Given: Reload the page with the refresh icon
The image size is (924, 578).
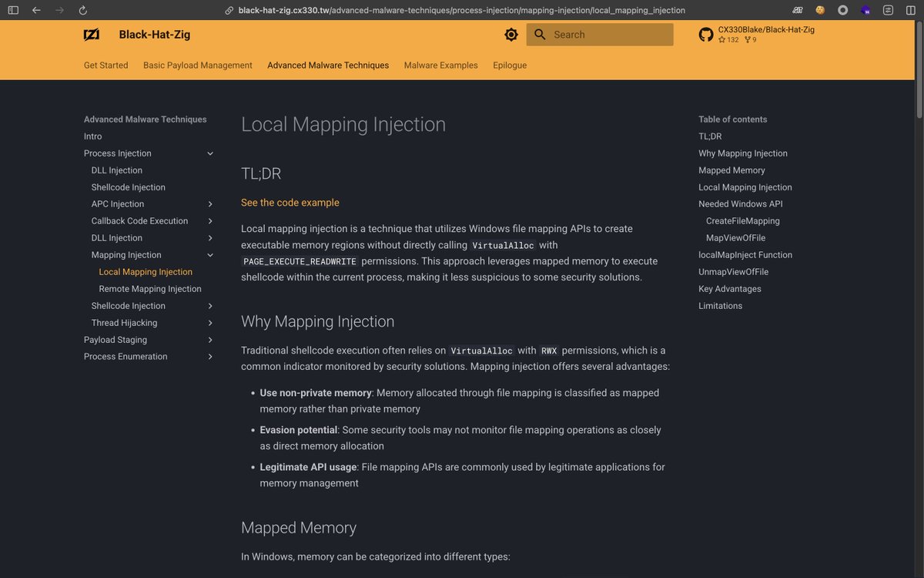Looking at the screenshot, I should (x=83, y=10).
